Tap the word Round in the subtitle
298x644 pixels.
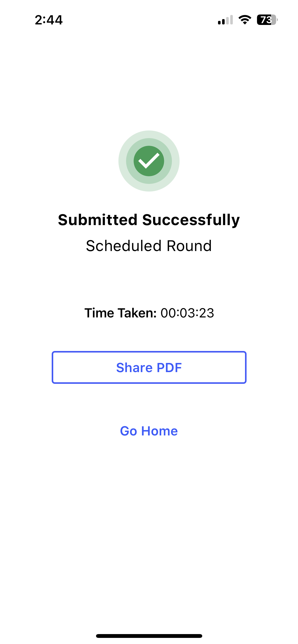(x=189, y=246)
